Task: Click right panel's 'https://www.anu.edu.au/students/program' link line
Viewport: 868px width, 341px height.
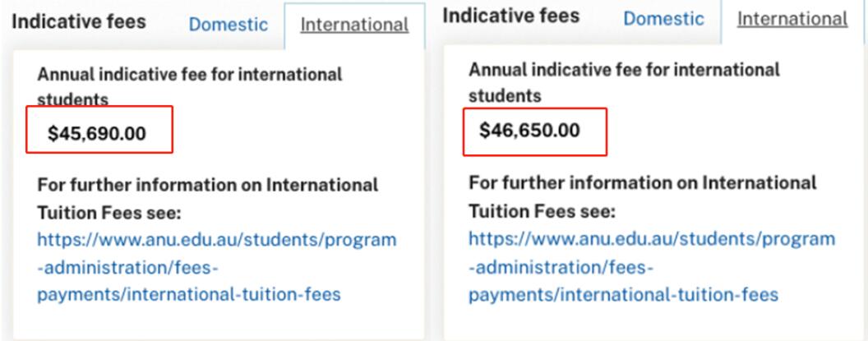Action: point(652,239)
